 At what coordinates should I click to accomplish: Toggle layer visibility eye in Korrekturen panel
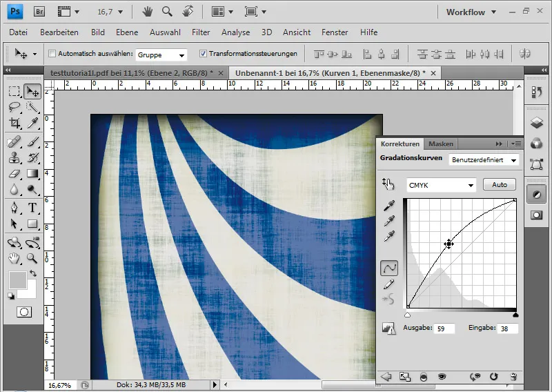(442, 377)
